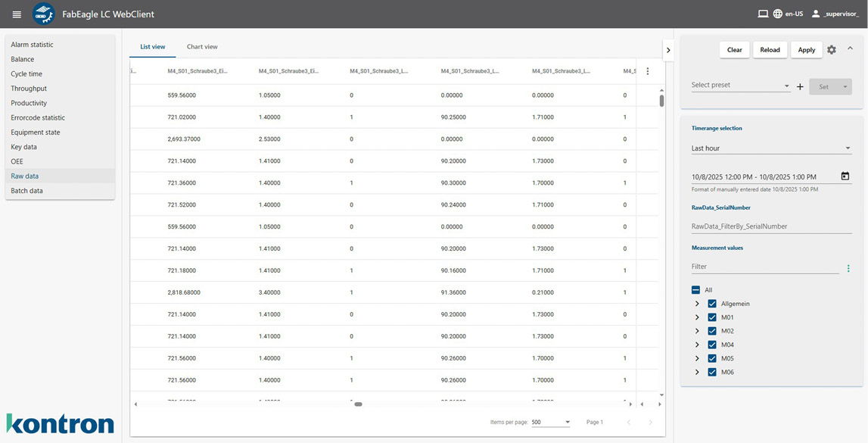
Task: Click the calendar icon for date selection
Action: coord(845,176)
